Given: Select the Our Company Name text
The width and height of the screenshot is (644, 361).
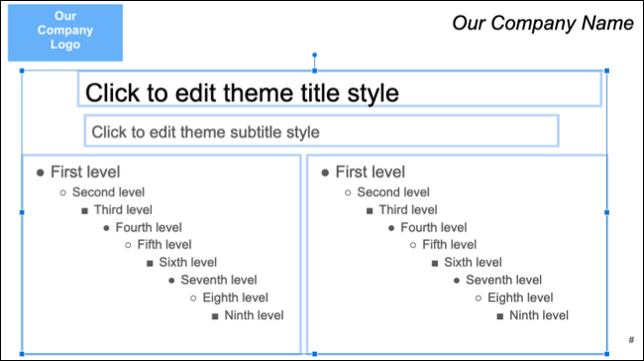Looking at the screenshot, I should point(543,23).
